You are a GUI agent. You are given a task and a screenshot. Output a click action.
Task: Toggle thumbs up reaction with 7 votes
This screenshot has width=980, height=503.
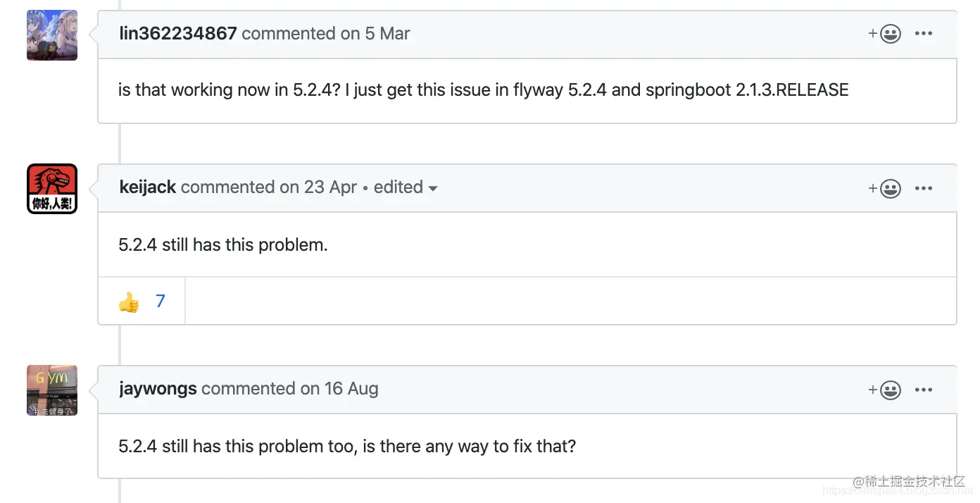tap(142, 302)
